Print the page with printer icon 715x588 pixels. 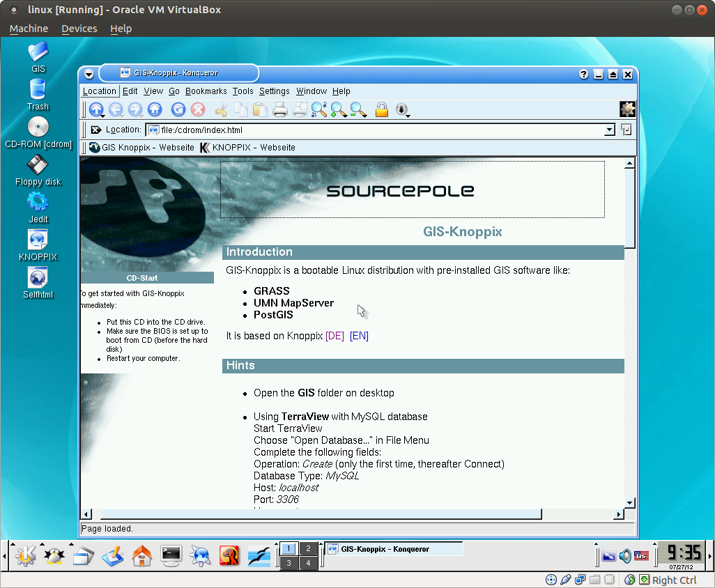pyautogui.click(x=280, y=109)
